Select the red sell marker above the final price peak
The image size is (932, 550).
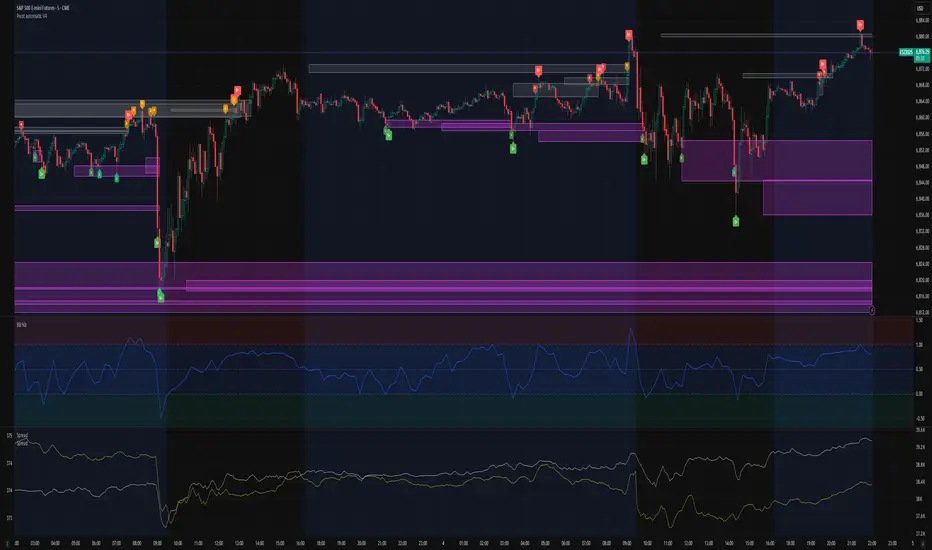tap(860, 25)
